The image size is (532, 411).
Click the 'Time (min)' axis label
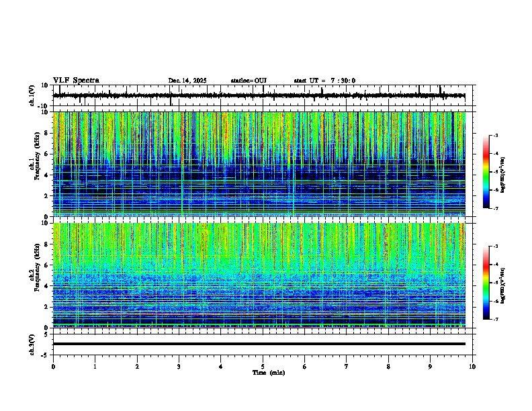coord(269,373)
